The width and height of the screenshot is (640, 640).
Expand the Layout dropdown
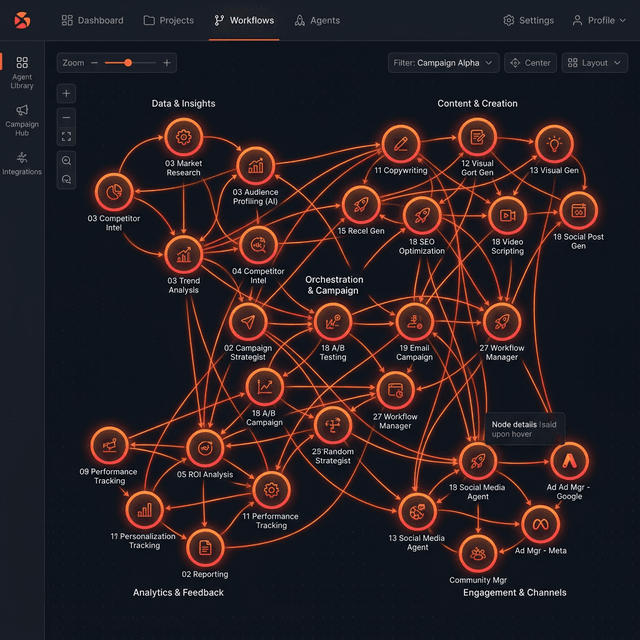click(594, 63)
